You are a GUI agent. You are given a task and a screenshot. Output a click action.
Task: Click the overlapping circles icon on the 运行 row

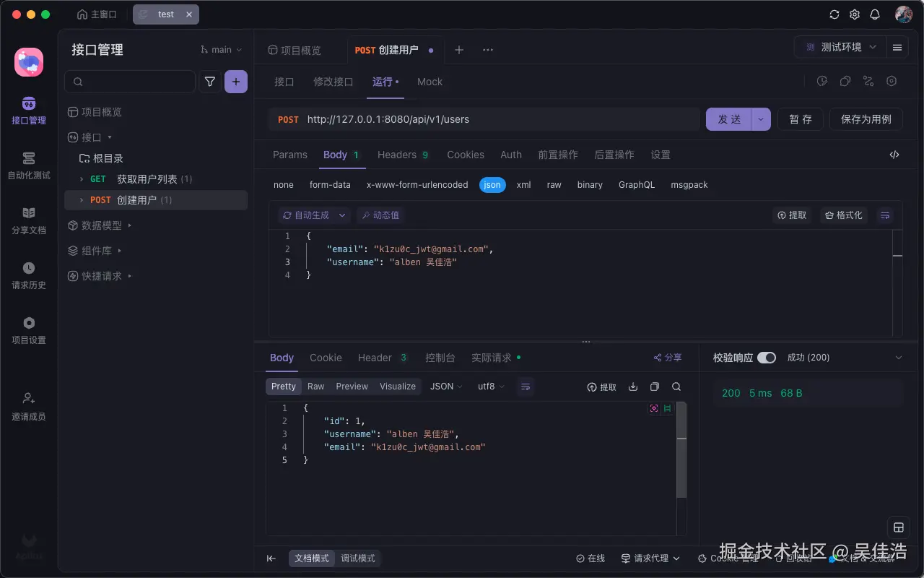coord(845,82)
